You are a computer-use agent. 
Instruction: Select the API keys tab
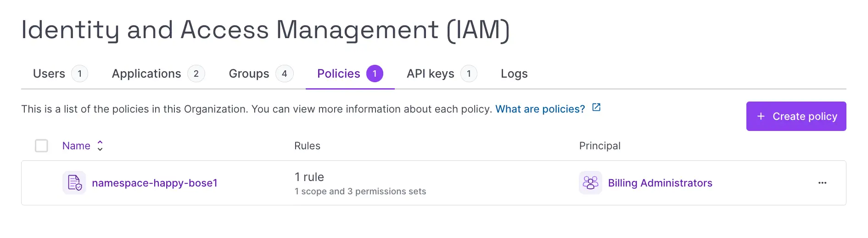pos(430,74)
